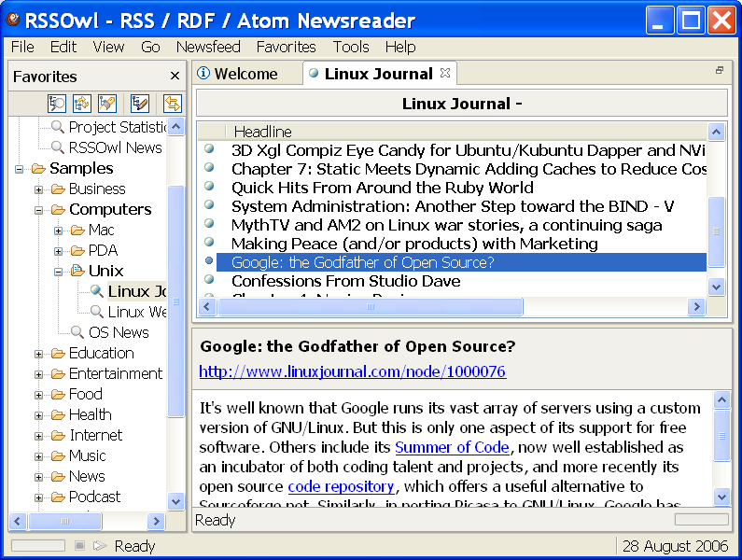Select the Linux Journal feed in tree
This screenshot has height=560, width=742.
(137, 291)
